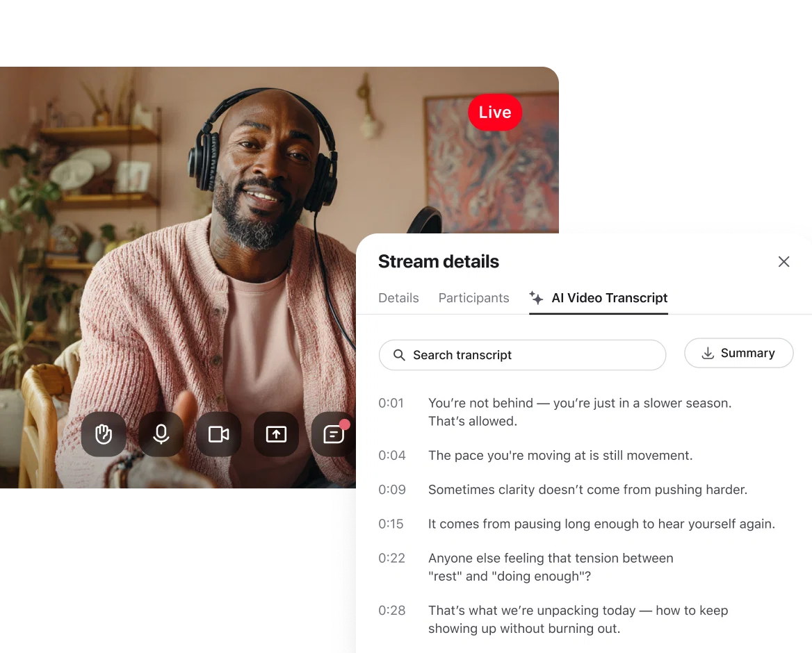Click the Search transcript field
The width and height of the screenshot is (812, 653).
tap(522, 355)
